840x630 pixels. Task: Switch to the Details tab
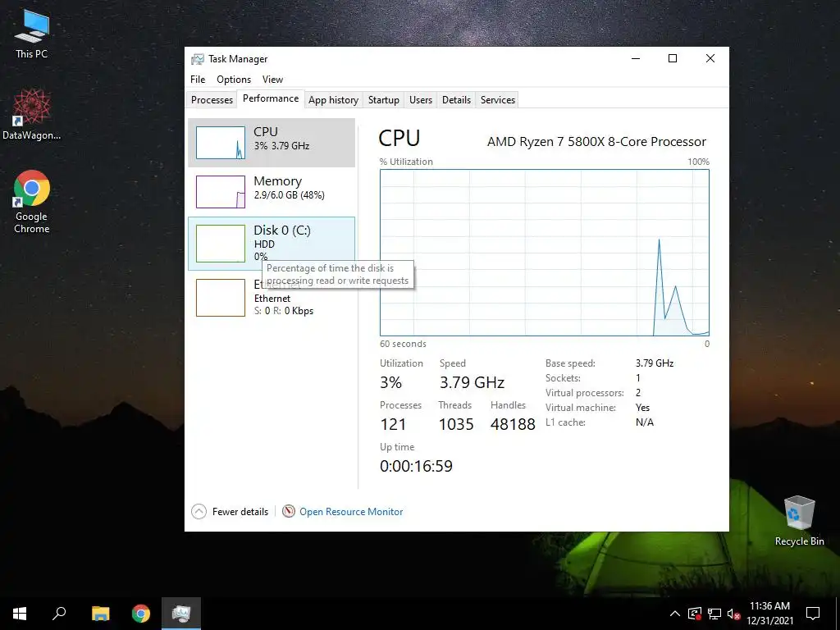pyautogui.click(x=456, y=99)
